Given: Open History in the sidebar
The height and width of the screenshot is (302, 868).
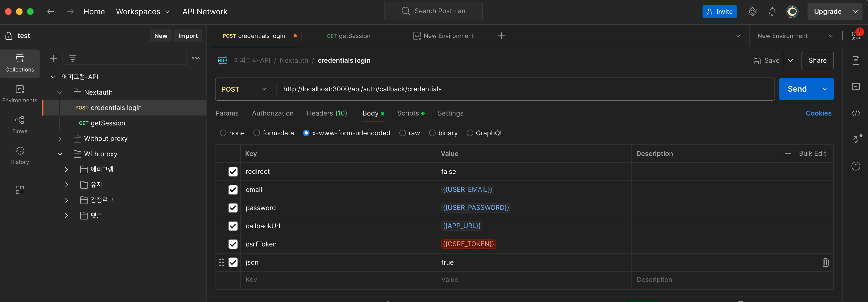Looking at the screenshot, I should 20,155.
